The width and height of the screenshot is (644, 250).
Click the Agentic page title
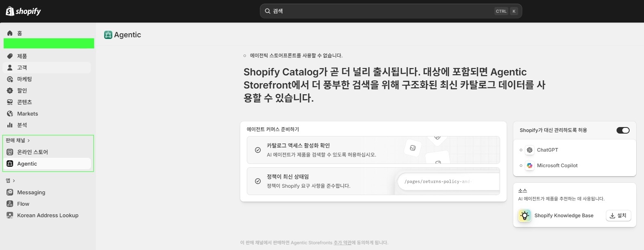127,35
